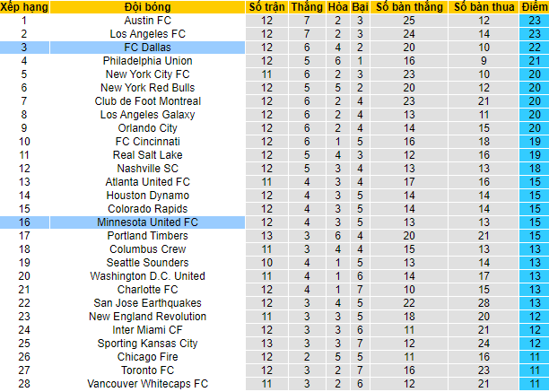Click the Toronto FC team name

147,370
